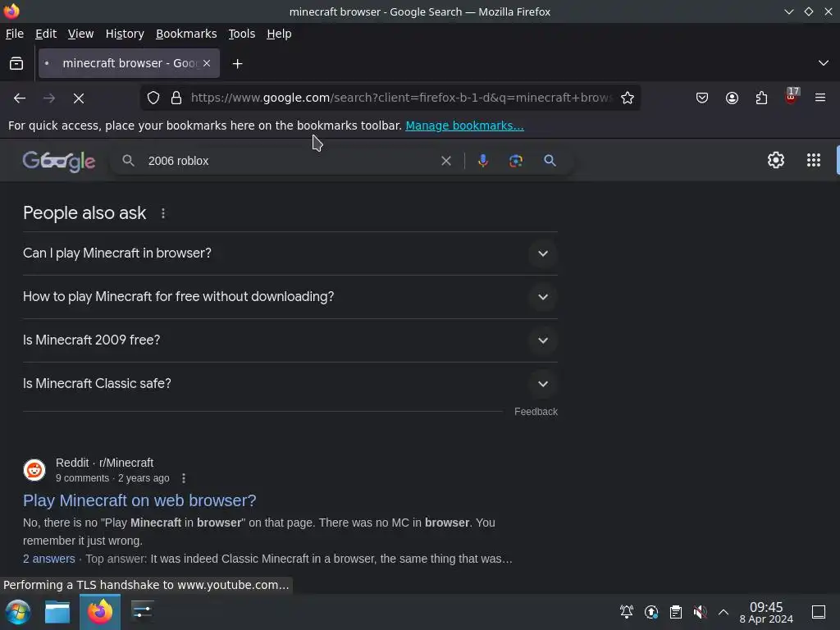The image size is (840, 630).
Task: Open the start menu in taskbar
Action: point(18,612)
